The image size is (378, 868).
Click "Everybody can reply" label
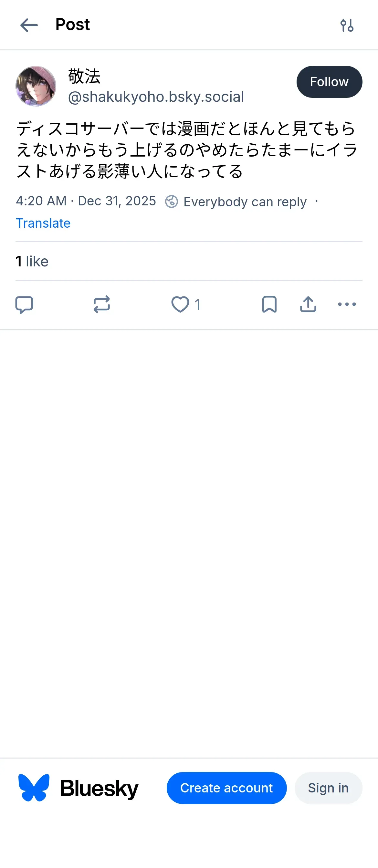click(245, 202)
